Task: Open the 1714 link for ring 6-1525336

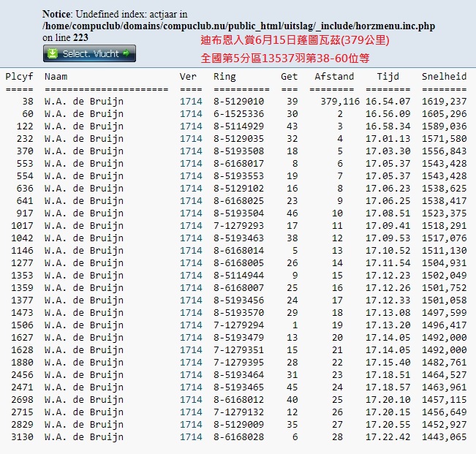Action: pyautogui.click(x=191, y=114)
